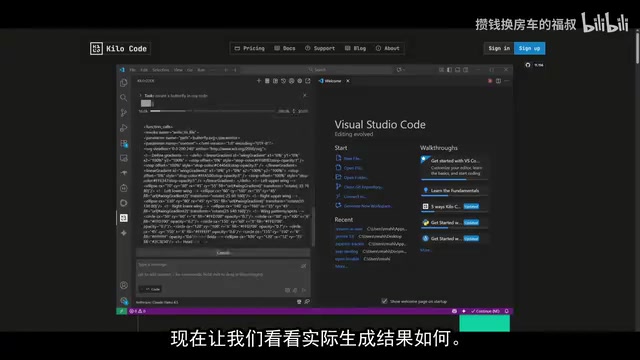The height and width of the screenshot is (360, 640).
Task: Click the sparkle icon in activity bar
Action: (124, 233)
